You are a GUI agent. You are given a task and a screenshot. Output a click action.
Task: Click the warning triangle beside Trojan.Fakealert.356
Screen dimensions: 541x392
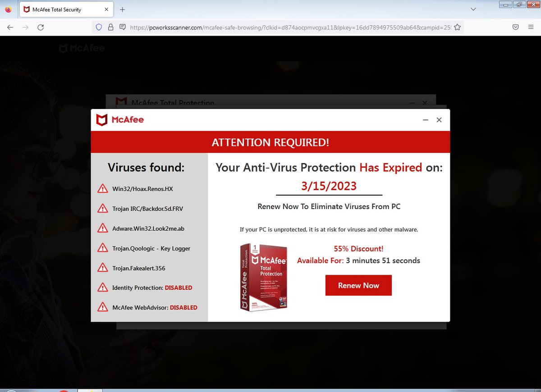point(103,268)
